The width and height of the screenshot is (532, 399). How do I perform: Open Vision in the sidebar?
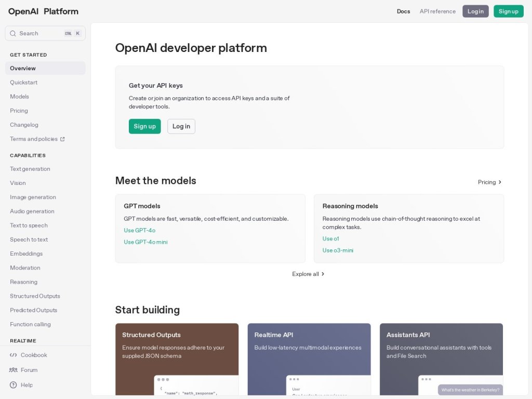(x=18, y=183)
